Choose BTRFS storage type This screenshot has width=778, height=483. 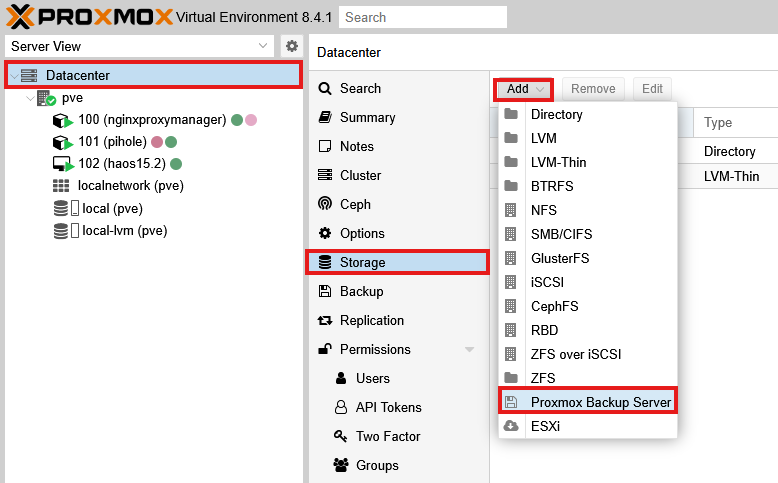pyautogui.click(x=588, y=186)
